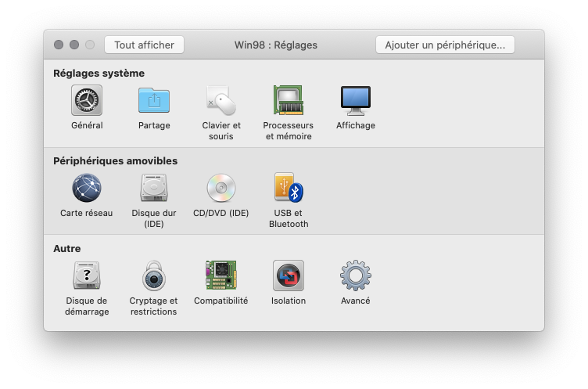This screenshot has width=588, height=389.
Task: Open Carte réseau network settings
Action: coord(87,188)
